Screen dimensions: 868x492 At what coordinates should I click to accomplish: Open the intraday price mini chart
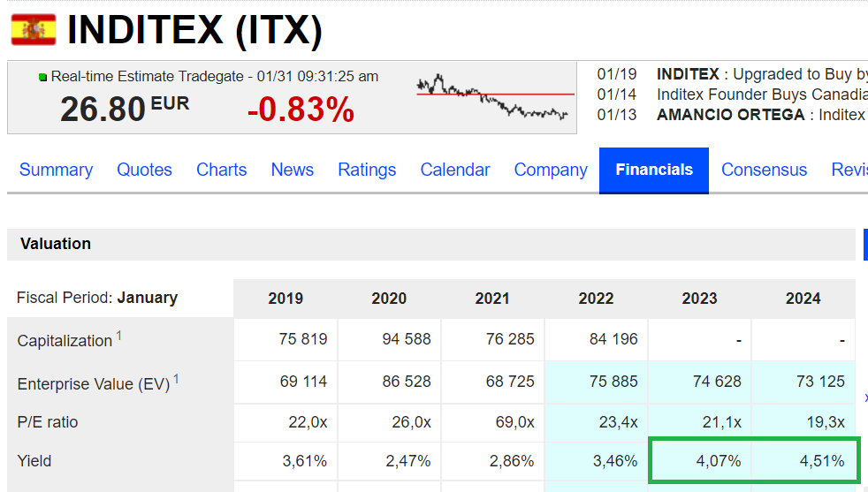[495, 97]
